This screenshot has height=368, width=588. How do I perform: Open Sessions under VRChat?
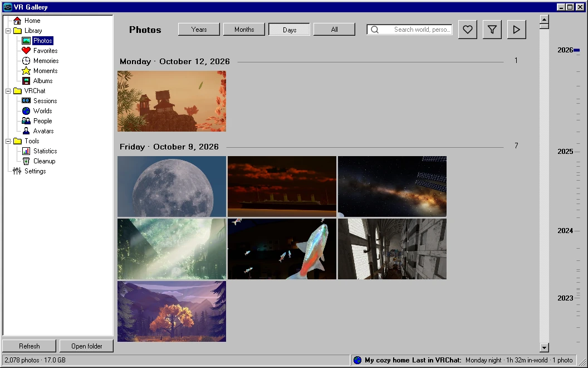45,100
